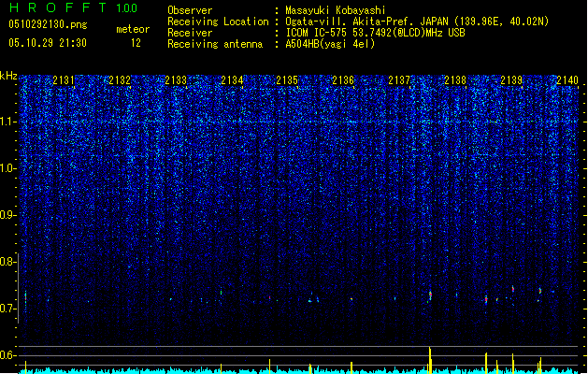Click the 0.6 frequency axis label
The height and width of the screenshot is (374, 588).
coord(7,355)
